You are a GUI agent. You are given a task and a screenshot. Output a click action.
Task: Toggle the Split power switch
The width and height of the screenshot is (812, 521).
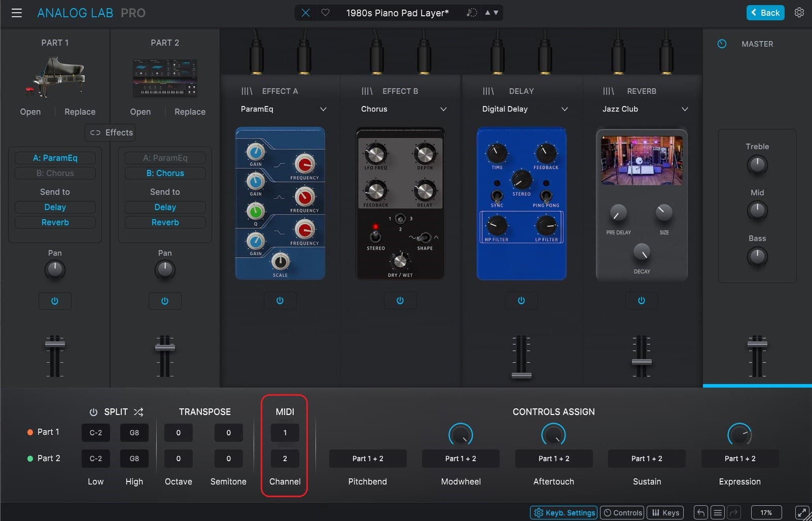93,412
